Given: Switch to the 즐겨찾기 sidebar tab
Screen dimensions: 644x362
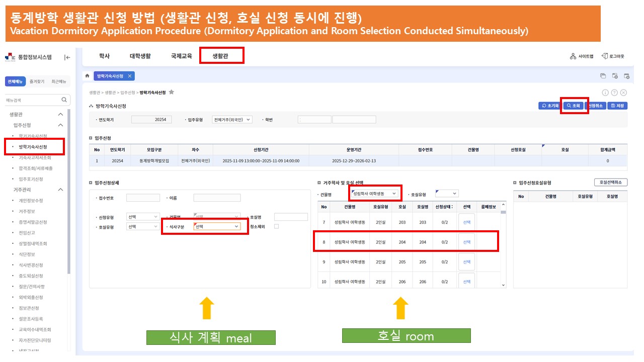Looking at the screenshot, I should pyautogui.click(x=37, y=81).
